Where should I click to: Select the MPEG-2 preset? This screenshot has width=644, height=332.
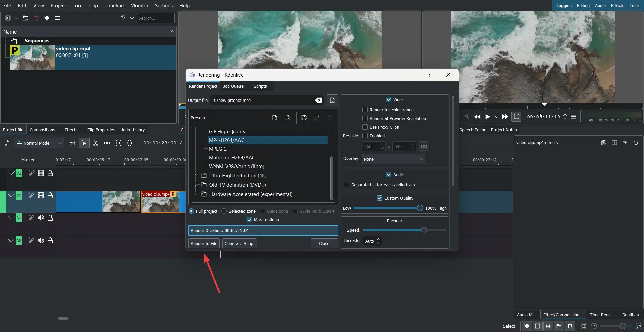218,149
